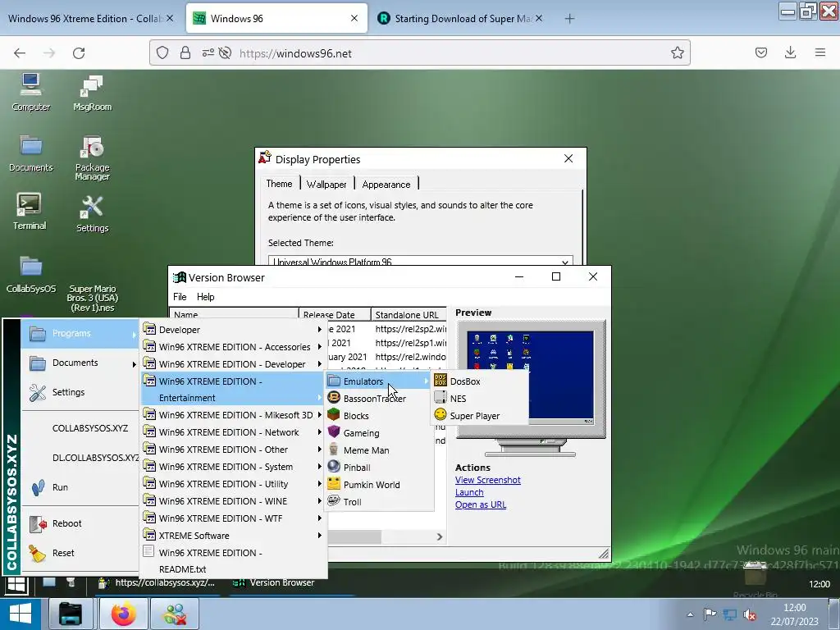Launch Super Player from Emulators submenu

480,415
